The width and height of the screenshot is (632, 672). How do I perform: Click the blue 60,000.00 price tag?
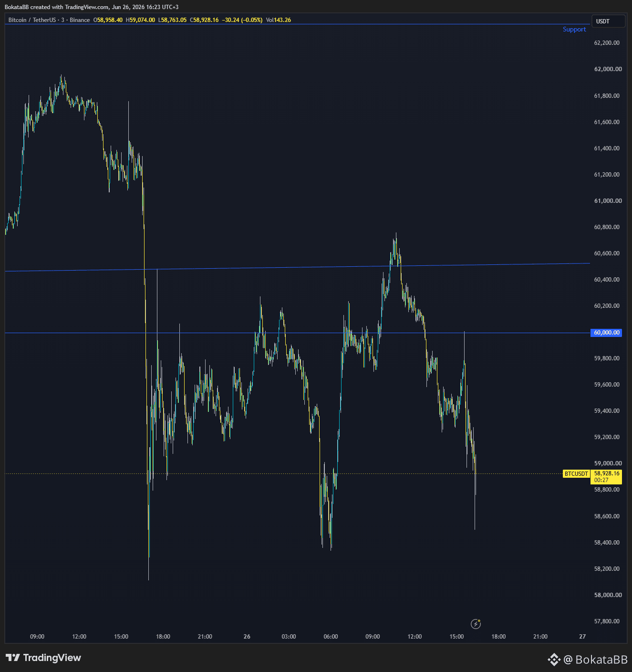607,333
